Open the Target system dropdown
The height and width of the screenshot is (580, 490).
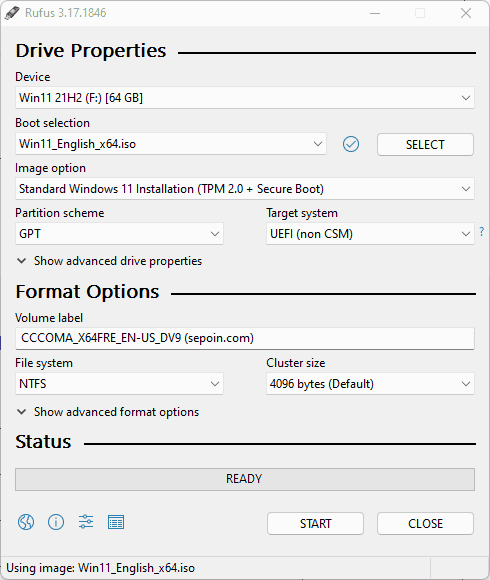click(x=370, y=234)
